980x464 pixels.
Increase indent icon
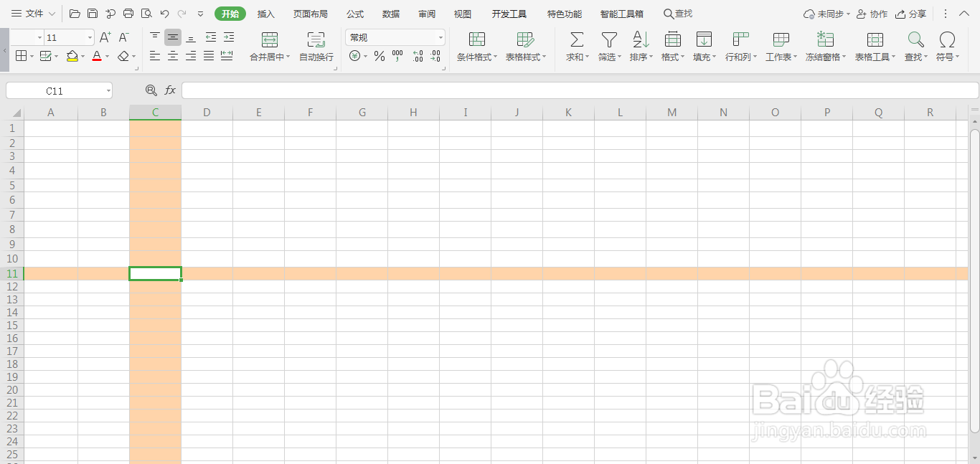point(229,37)
